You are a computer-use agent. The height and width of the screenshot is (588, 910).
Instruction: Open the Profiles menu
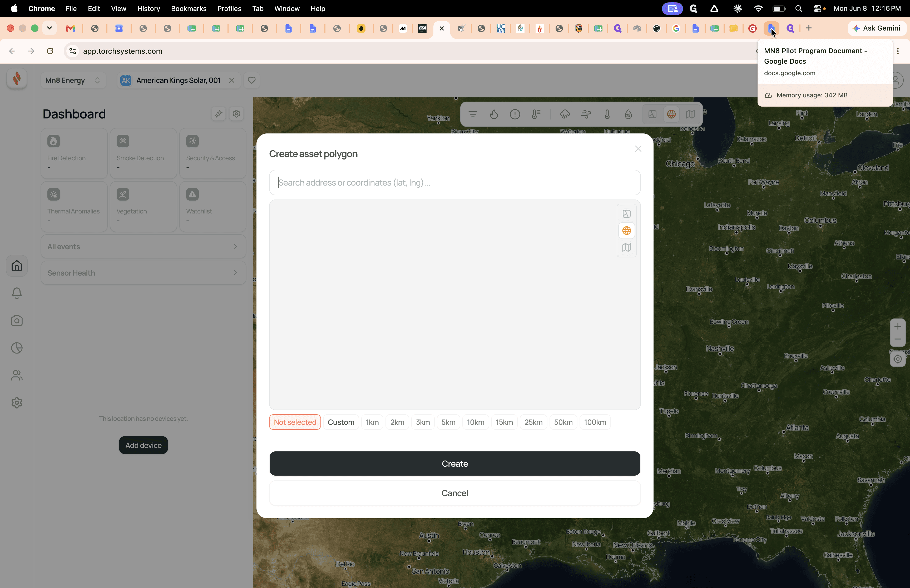[x=229, y=8]
